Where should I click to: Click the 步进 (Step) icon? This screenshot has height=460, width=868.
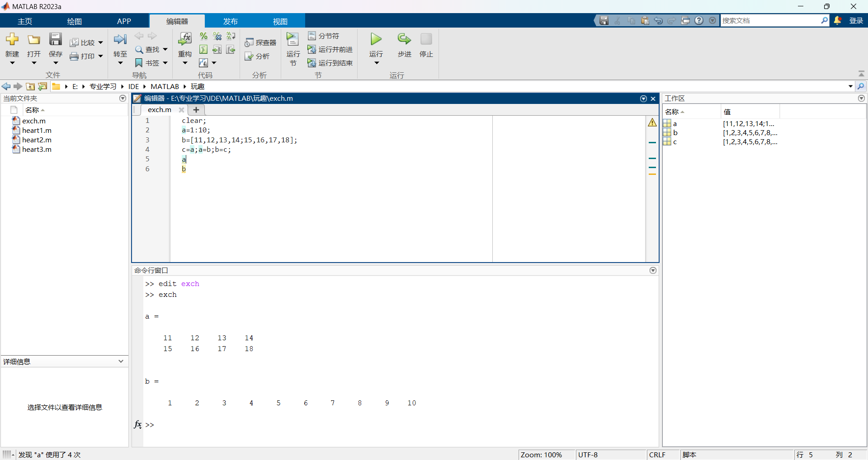404,39
